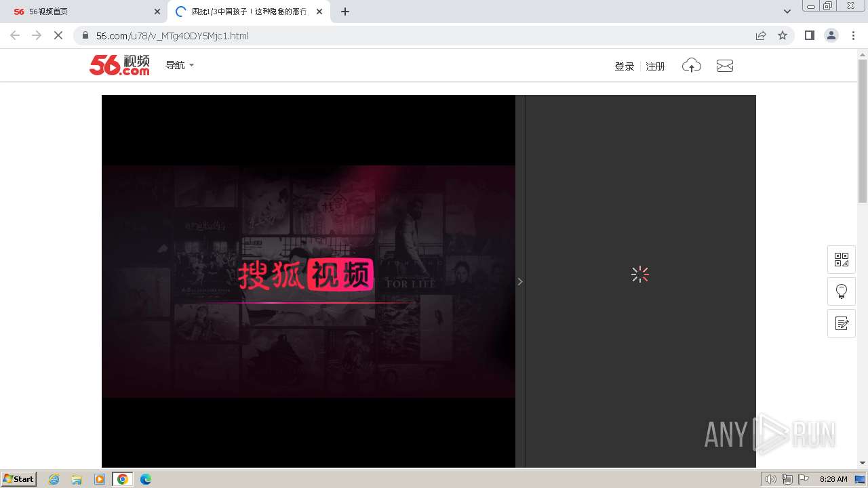Select Chrome in the taskbar

pos(123,479)
